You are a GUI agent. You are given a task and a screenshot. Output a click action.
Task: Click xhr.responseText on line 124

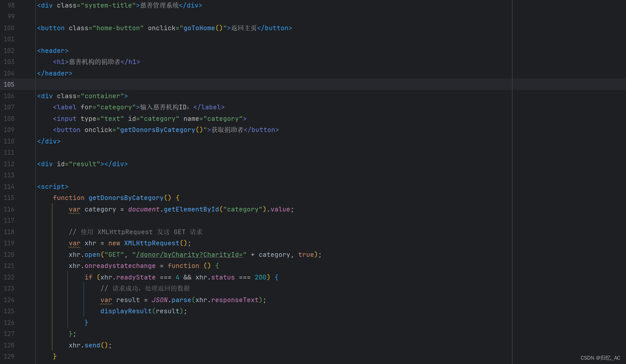(x=227, y=300)
